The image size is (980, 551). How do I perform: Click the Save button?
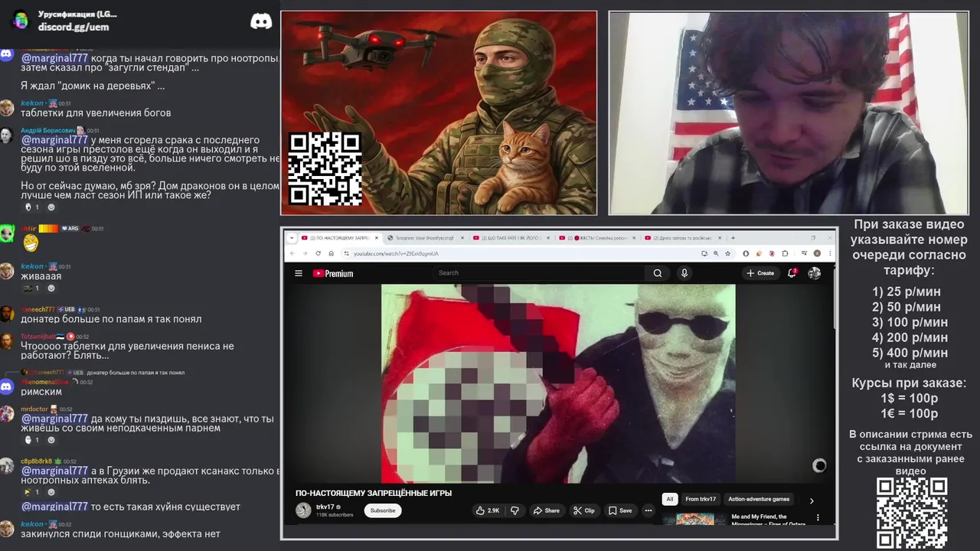pos(620,510)
